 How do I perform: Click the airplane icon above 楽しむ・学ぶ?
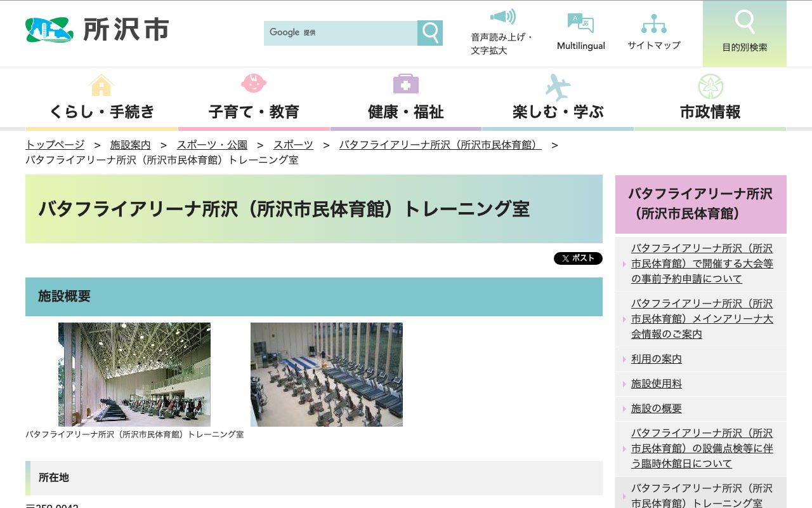pos(558,87)
